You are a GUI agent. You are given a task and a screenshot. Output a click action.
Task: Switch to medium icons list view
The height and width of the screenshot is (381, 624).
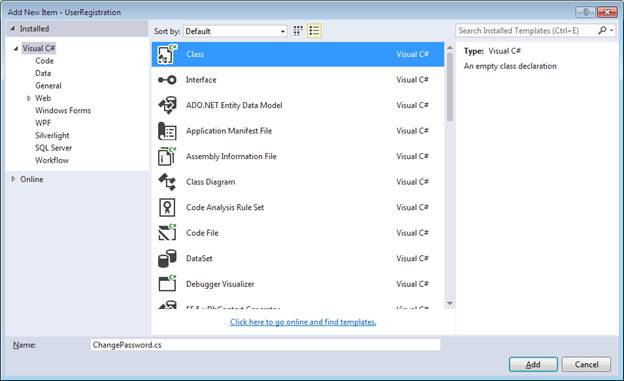(x=314, y=31)
